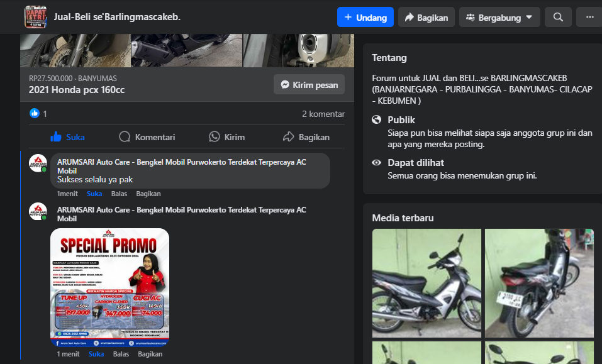Click the Tentang section heading
Viewport: 602px width, 364px height.
(x=389, y=58)
